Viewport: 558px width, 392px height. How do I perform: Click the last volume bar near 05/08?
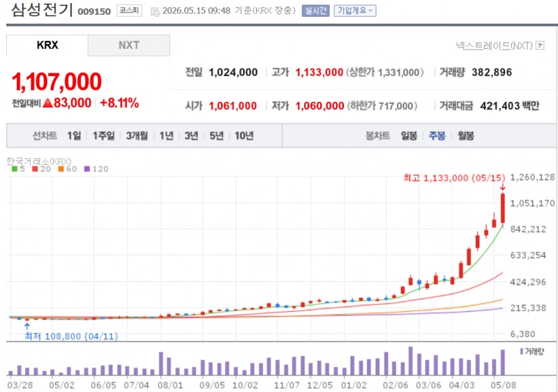click(x=503, y=363)
